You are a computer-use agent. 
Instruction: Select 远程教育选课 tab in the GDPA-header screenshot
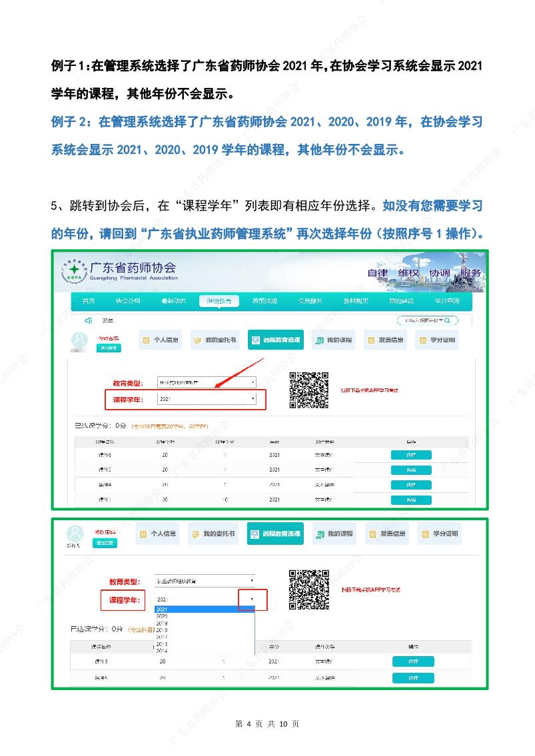pyautogui.click(x=275, y=340)
